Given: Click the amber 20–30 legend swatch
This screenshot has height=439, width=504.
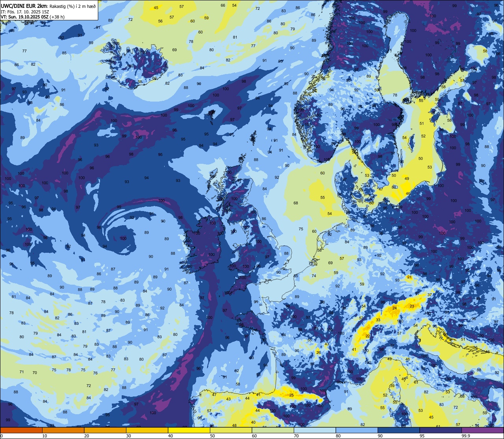Looking at the screenshot, I should click(105, 430).
